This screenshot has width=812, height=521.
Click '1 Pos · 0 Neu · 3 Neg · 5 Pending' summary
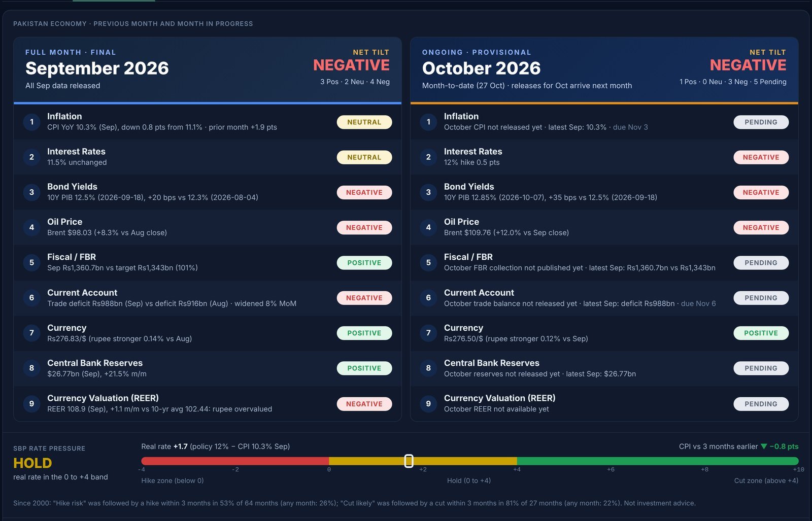[x=733, y=82]
